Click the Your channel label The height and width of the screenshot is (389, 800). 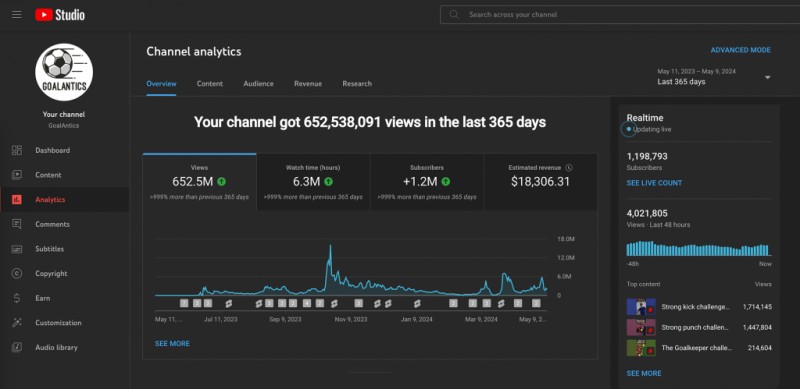point(64,114)
